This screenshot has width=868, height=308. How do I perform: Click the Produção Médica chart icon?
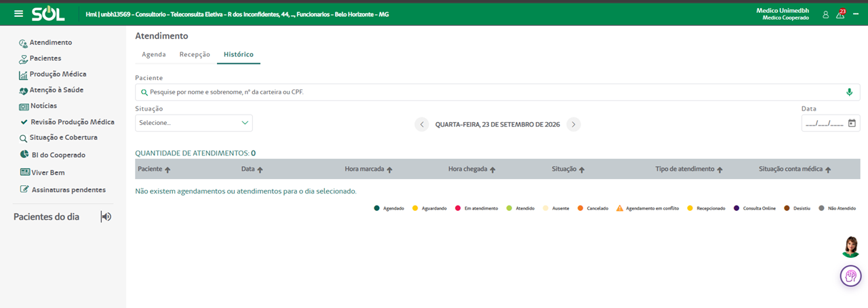(23, 75)
